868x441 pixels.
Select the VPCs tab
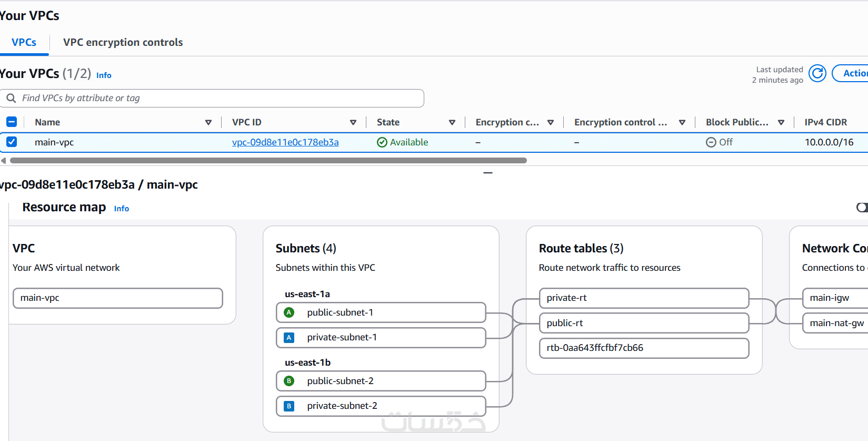tap(24, 42)
